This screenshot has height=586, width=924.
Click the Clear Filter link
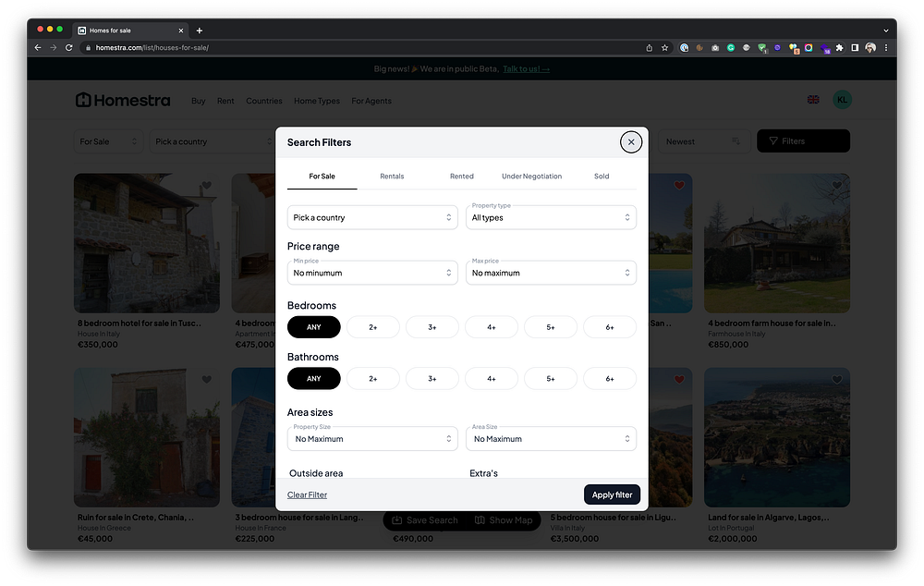click(x=307, y=494)
